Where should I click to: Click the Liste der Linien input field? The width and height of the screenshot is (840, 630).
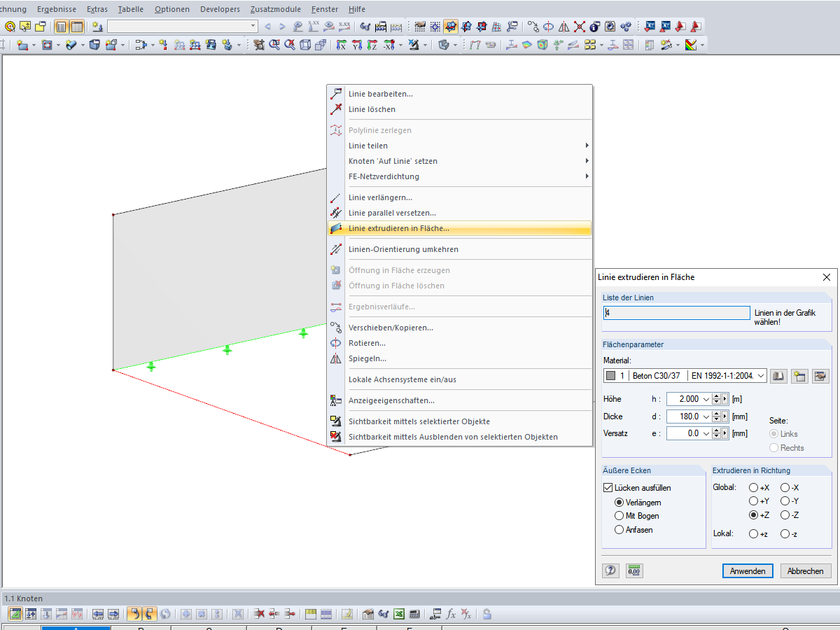[676, 314]
